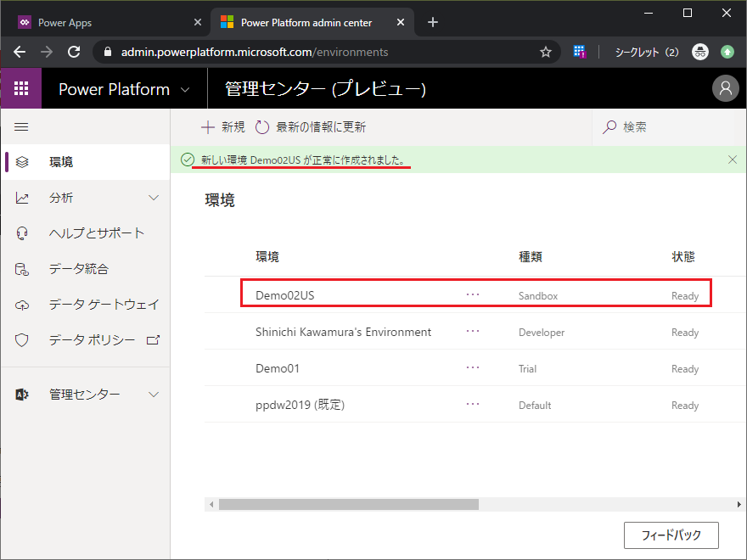Select the Power Platform admin center tab

tap(306, 22)
